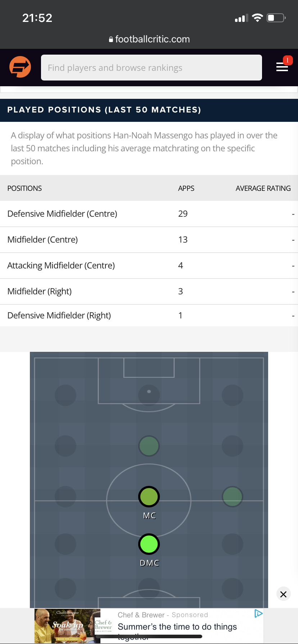Close the ad with the X button
Viewport: 298px width, 644px height.
click(x=283, y=594)
